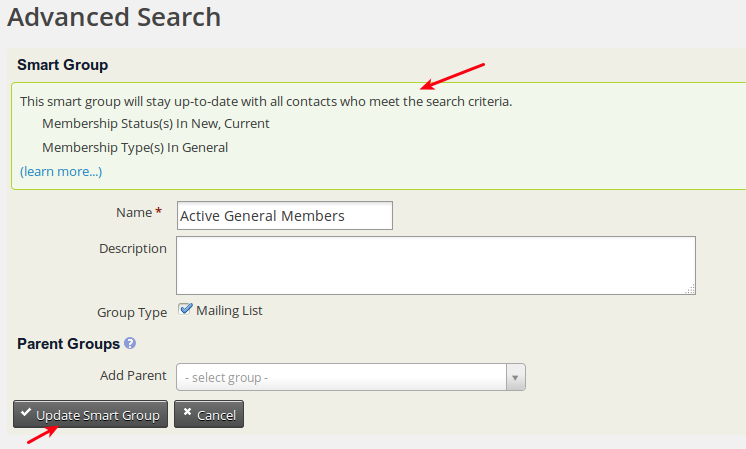Screen dimensions: 746x449
Task: Click the checkmark icon on Update Smart Group
Action: [x=26, y=412]
